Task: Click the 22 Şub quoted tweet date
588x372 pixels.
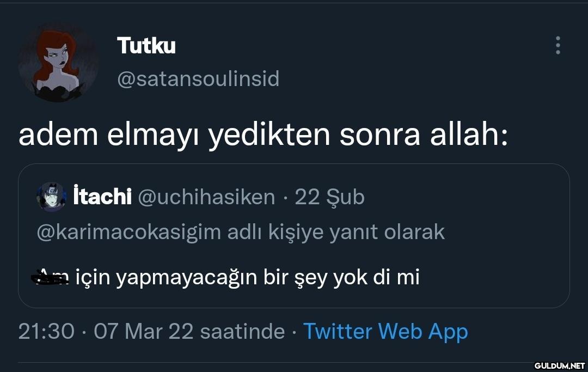Action: [329, 197]
